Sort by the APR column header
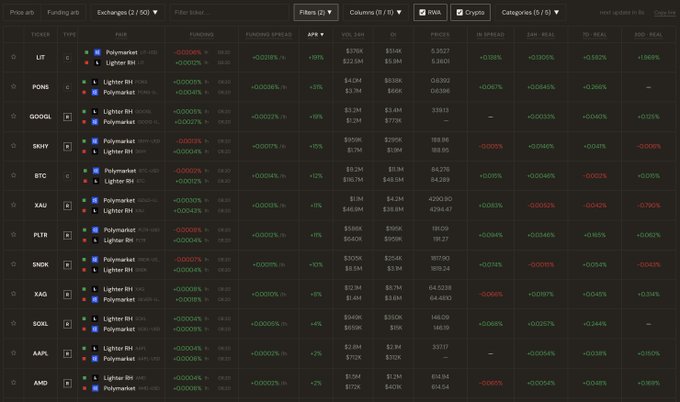680x402 pixels. point(316,34)
